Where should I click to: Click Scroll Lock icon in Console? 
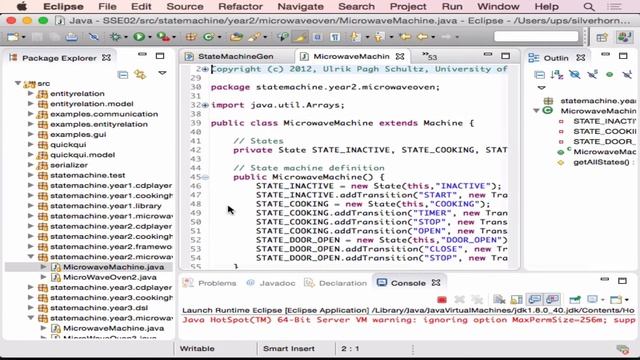516,300
